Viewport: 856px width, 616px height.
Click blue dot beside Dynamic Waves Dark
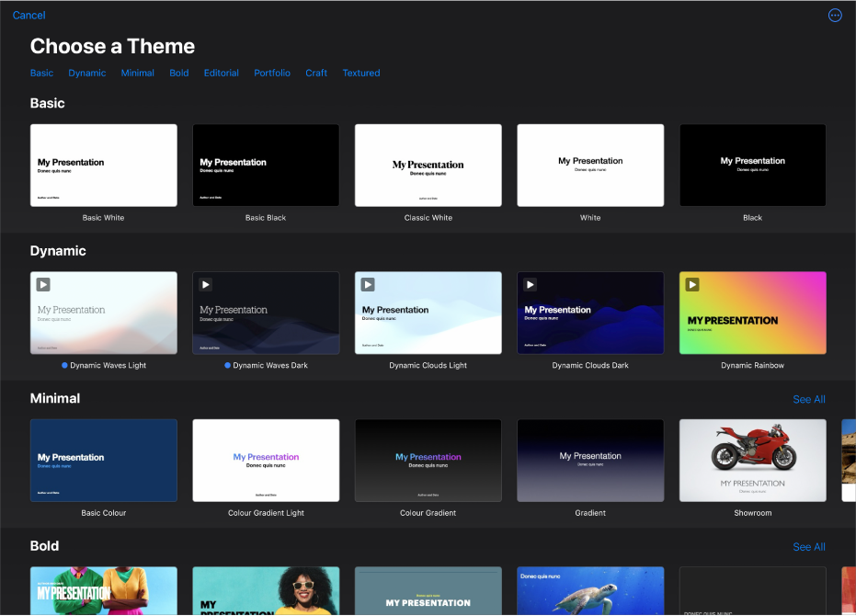(x=227, y=366)
